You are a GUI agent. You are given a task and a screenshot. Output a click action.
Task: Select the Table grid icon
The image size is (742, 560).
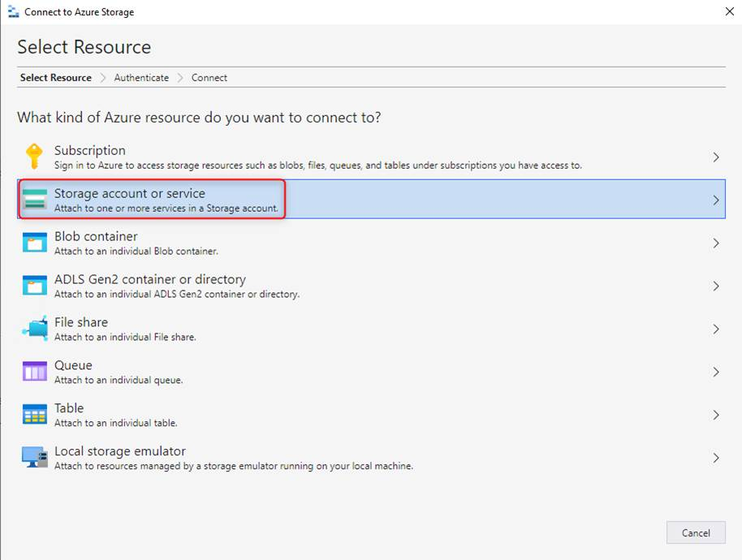[x=35, y=415]
